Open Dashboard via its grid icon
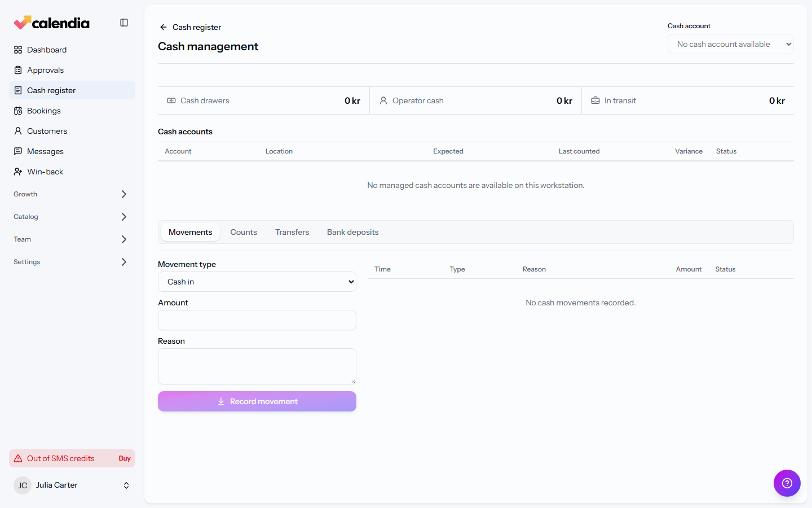Viewport: 812px width, 508px height. [18, 50]
